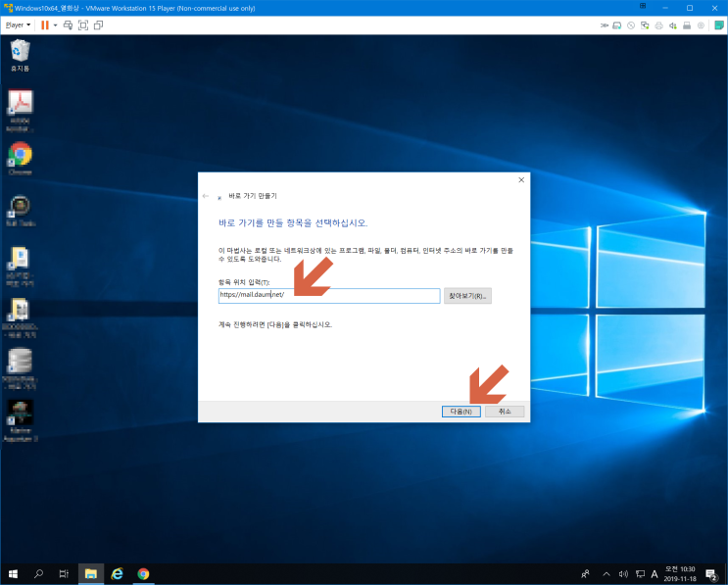Close the shortcut wizard dialog

pos(521,180)
